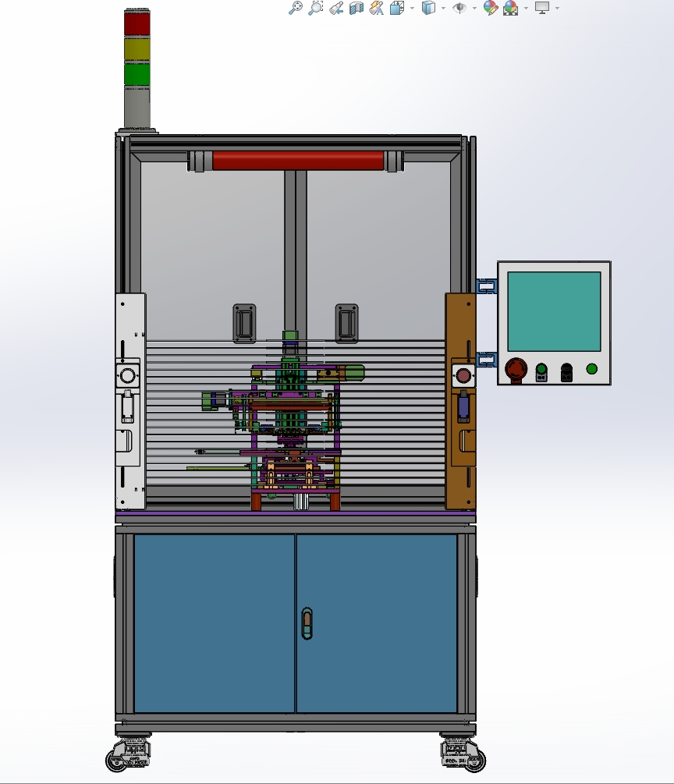Return to the Previous View
674x784 pixels.
coord(336,8)
